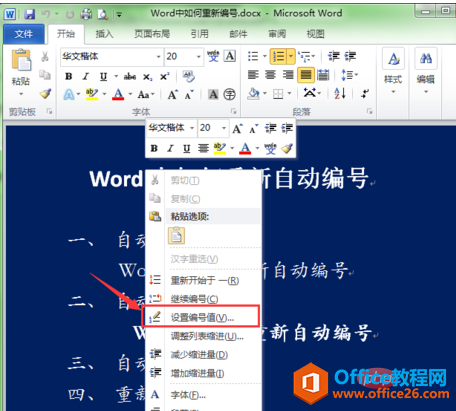Click the bullet list icon in ribbon
The image size is (456, 411).
tap(253, 56)
